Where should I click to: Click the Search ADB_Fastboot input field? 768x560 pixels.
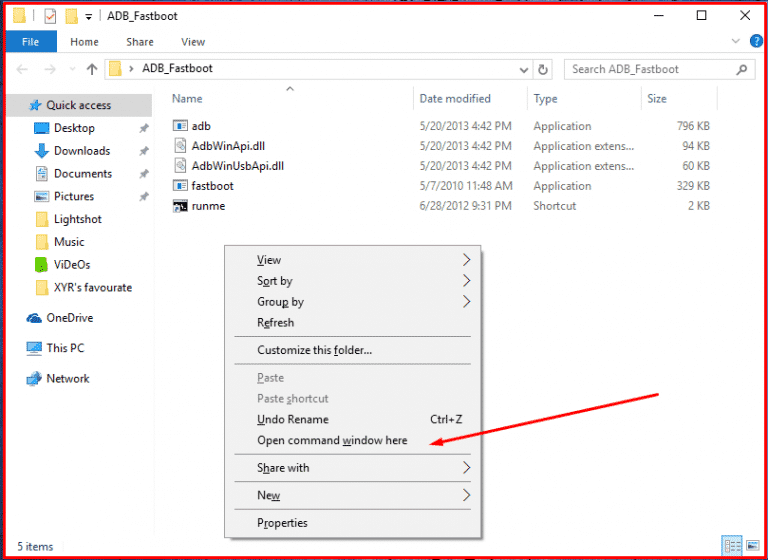(650, 69)
